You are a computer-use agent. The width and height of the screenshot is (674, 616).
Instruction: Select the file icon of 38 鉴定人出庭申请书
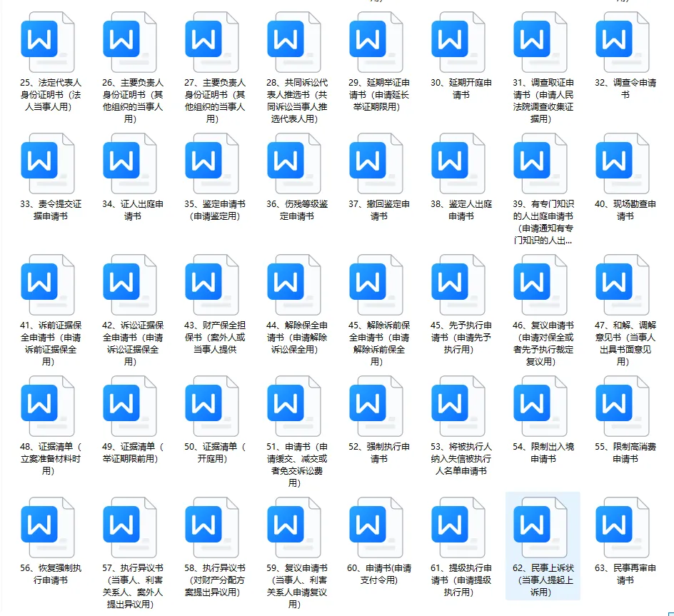pyautogui.click(x=458, y=163)
